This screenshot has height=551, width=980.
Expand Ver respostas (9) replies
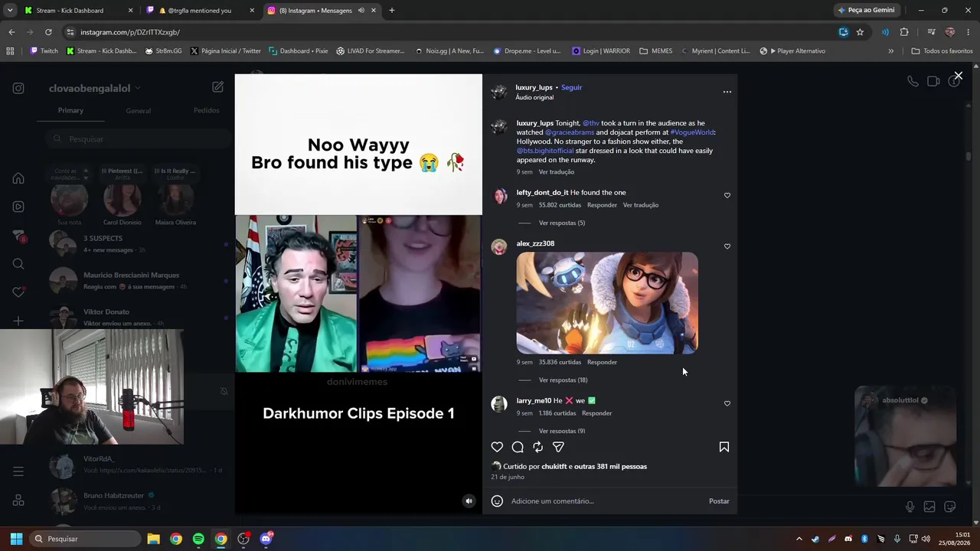click(x=562, y=431)
